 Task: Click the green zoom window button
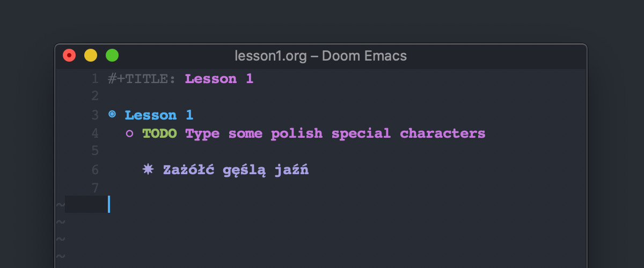coord(112,55)
